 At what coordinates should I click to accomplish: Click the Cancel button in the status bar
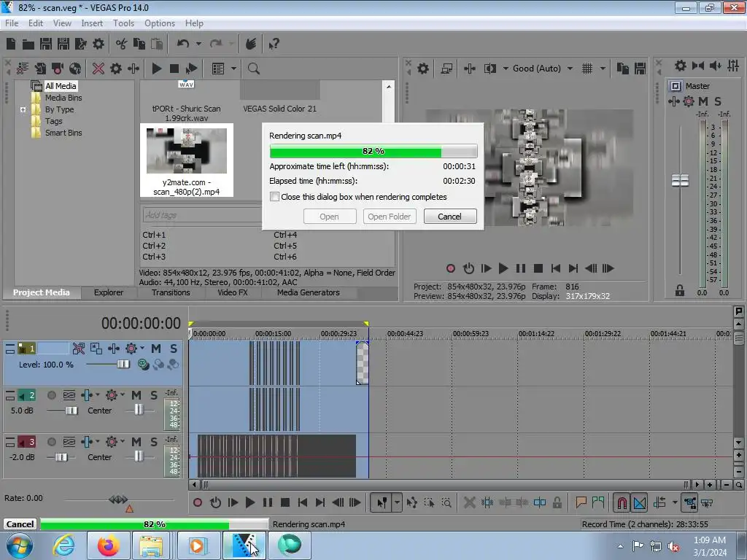tap(20, 524)
